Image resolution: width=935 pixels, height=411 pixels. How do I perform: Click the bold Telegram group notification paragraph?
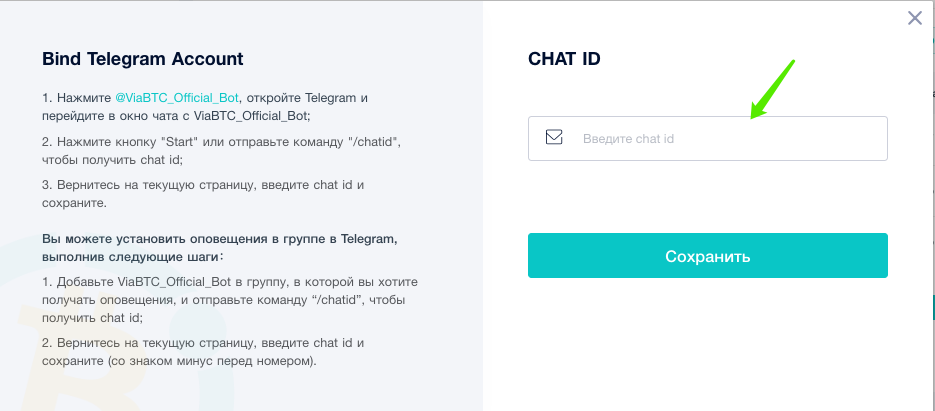pyautogui.click(x=219, y=248)
